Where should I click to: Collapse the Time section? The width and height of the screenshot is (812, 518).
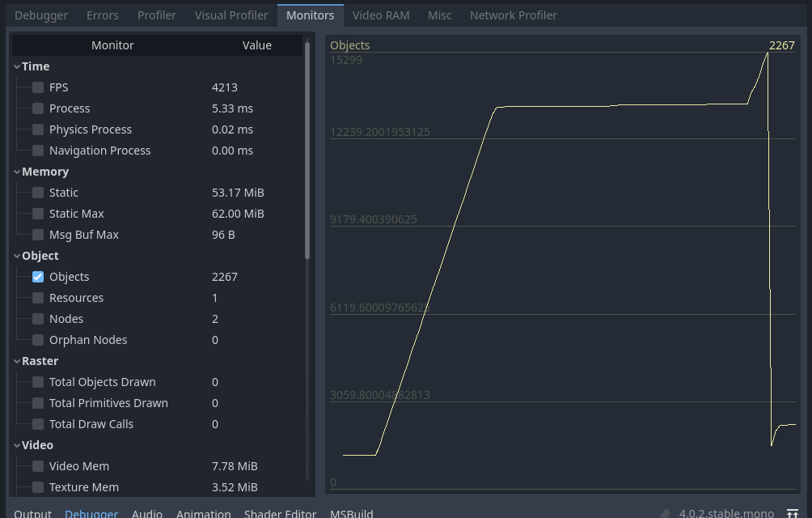pyautogui.click(x=17, y=66)
